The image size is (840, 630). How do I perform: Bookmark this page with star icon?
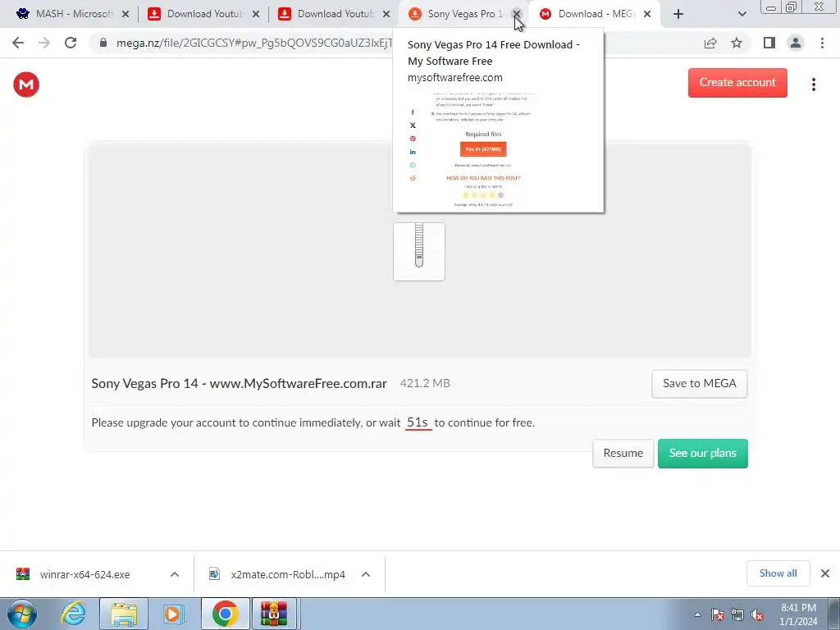tap(737, 43)
